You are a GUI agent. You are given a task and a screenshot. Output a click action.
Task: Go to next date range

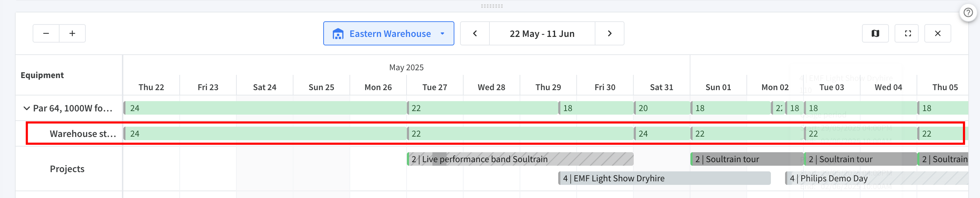coord(610,33)
